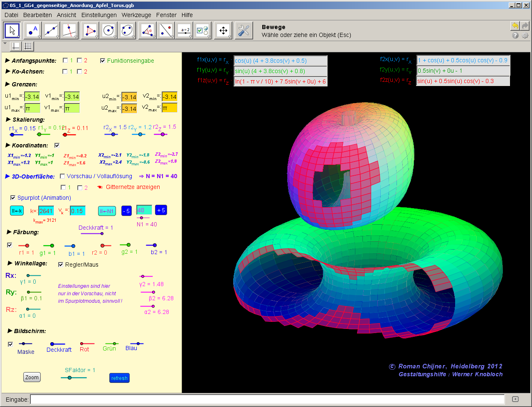Choose the Perpendicular Line tool
Screen dimensions: 532x407
69,31
